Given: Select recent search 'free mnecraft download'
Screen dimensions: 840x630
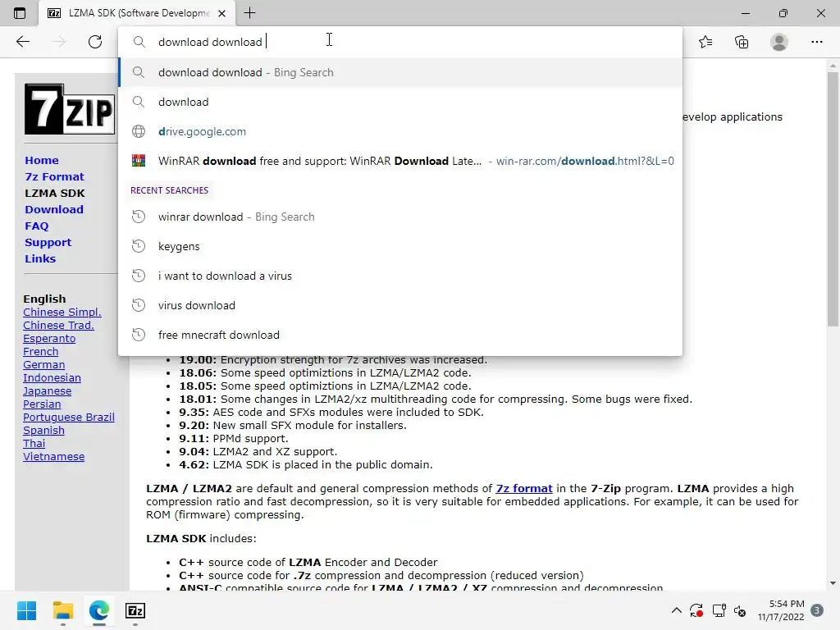Looking at the screenshot, I should (x=400, y=335).
